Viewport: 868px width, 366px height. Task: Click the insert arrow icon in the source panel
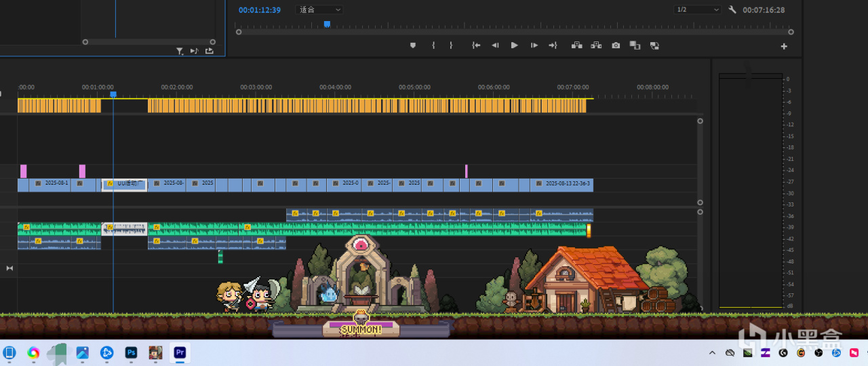[x=194, y=51]
